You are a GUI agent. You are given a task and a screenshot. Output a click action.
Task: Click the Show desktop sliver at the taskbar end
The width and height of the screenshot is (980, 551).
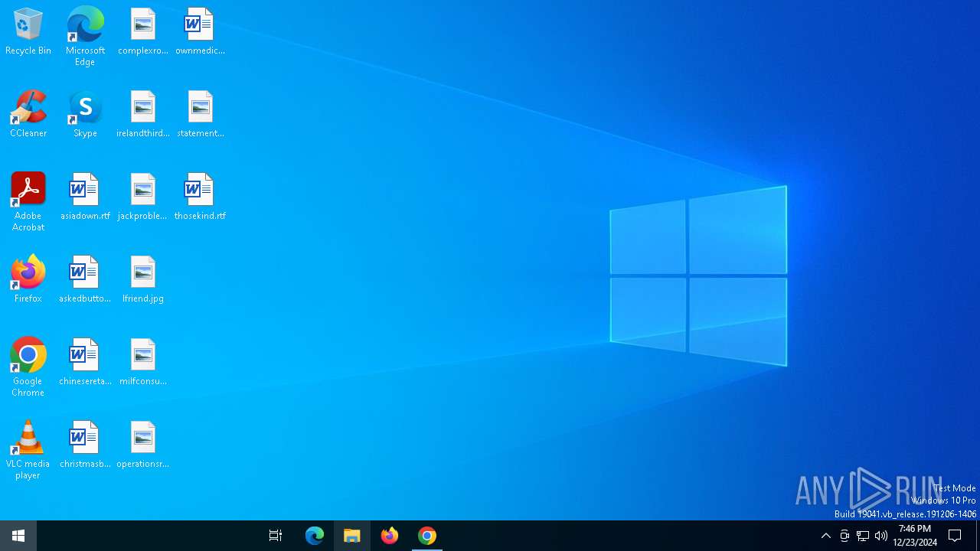978,536
